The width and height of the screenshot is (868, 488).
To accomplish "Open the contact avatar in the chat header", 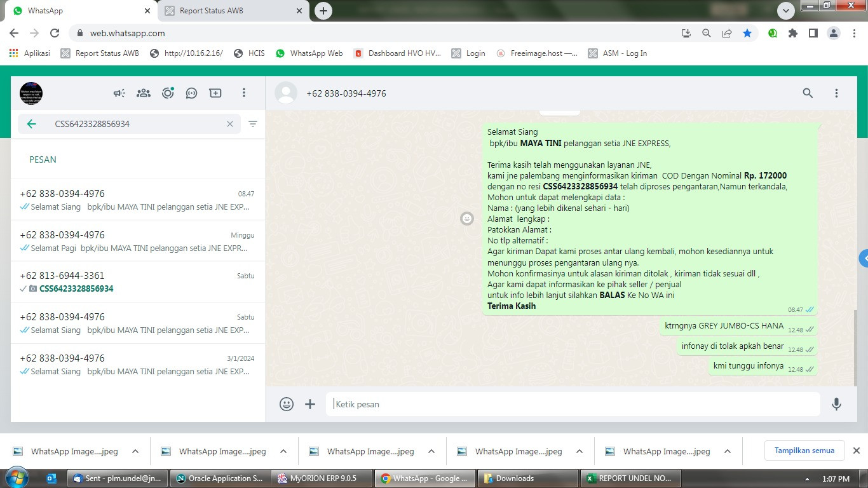I will pyautogui.click(x=286, y=93).
